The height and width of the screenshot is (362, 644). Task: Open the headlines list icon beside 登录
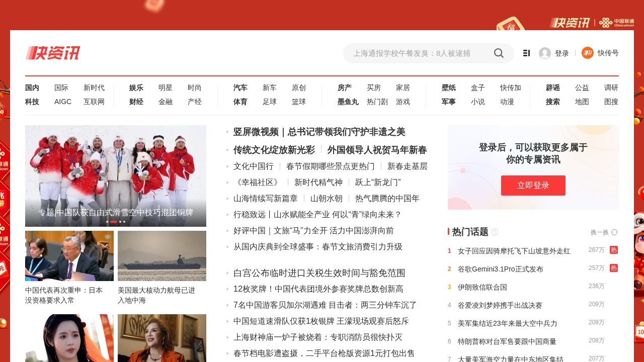(526, 53)
